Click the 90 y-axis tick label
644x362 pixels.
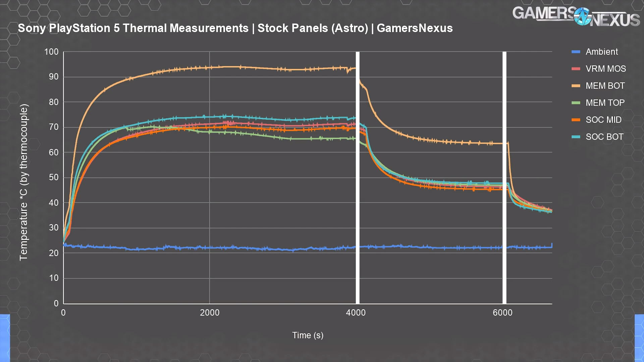(54, 77)
